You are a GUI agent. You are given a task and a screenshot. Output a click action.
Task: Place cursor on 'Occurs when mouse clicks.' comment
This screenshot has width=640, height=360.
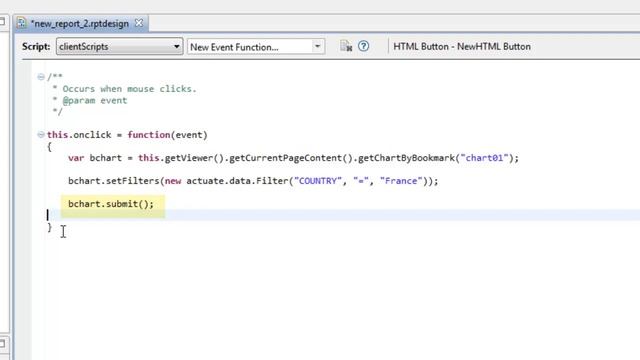pyautogui.click(x=129, y=89)
